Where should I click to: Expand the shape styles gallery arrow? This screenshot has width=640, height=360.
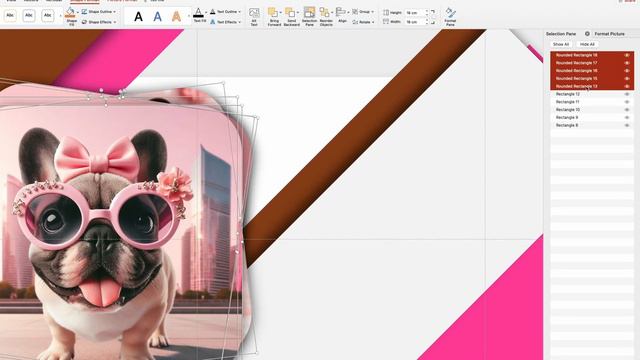tap(60, 16)
